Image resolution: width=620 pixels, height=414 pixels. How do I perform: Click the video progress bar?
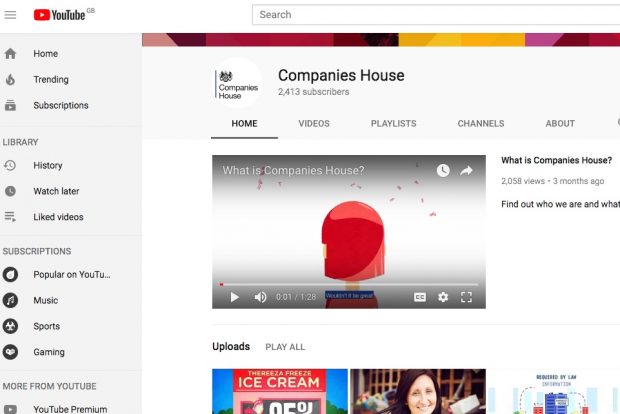pyautogui.click(x=349, y=284)
